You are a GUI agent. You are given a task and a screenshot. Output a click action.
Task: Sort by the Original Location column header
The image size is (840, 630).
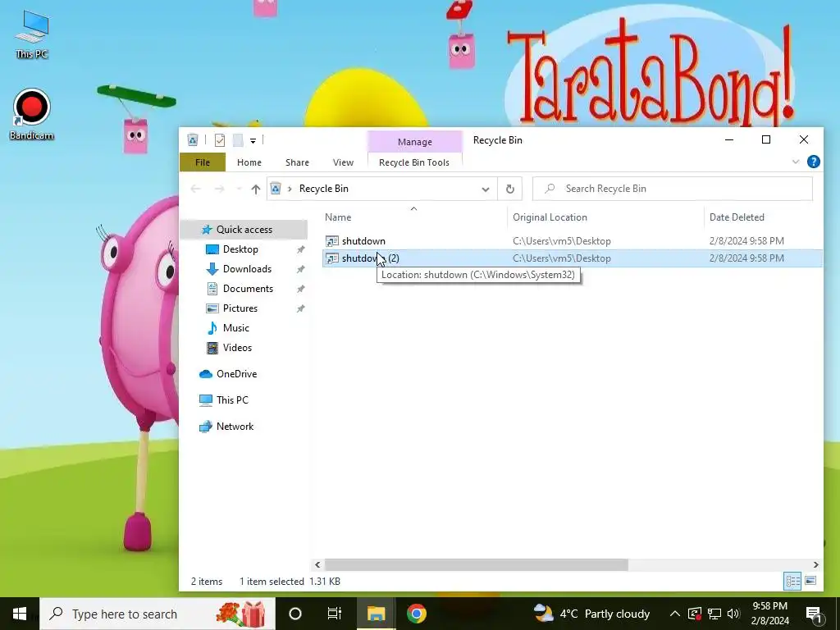pyautogui.click(x=550, y=217)
